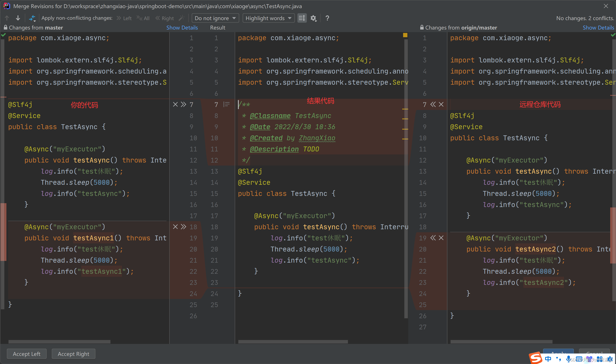Screen dimensions: 616x364
Task: Go to next difference arrow
Action: (x=18, y=18)
